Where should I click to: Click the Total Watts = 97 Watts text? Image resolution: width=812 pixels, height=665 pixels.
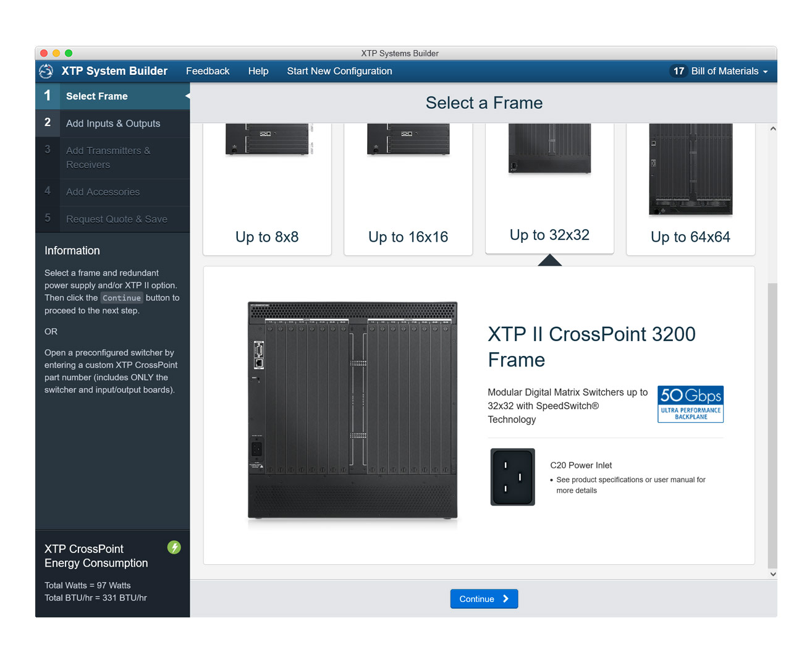pyautogui.click(x=88, y=585)
